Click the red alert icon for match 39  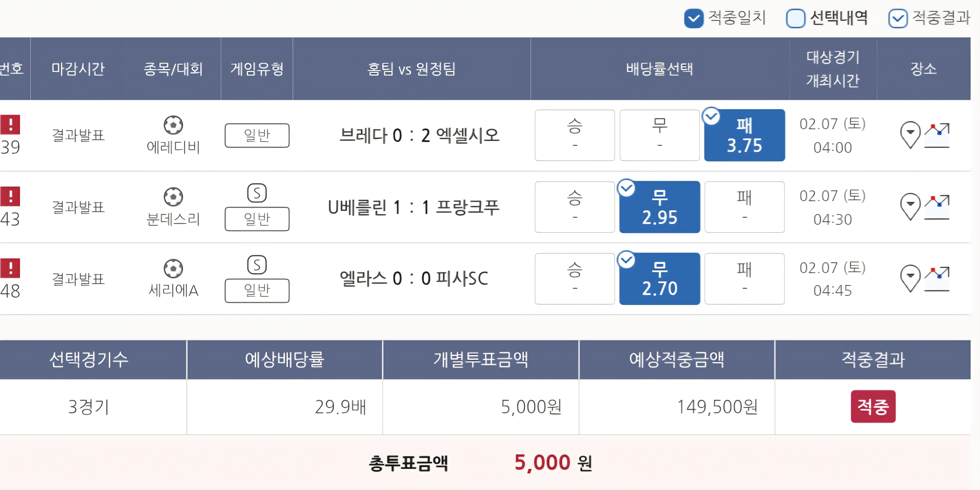tap(10, 125)
